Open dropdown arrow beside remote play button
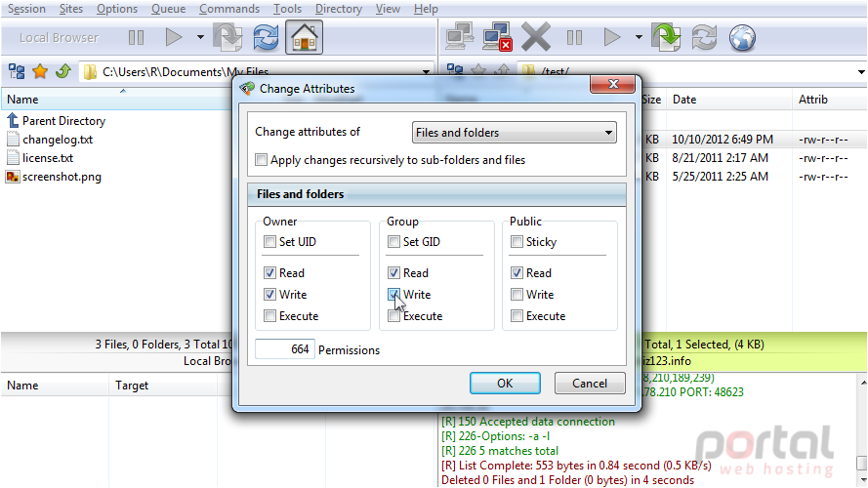The image size is (868, 488). click(x=639, y=38)
